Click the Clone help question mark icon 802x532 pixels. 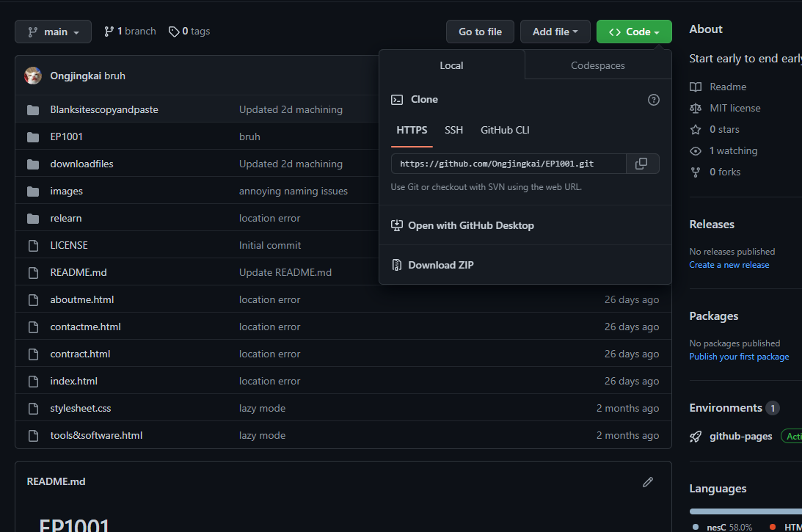[x=654, y=100]
